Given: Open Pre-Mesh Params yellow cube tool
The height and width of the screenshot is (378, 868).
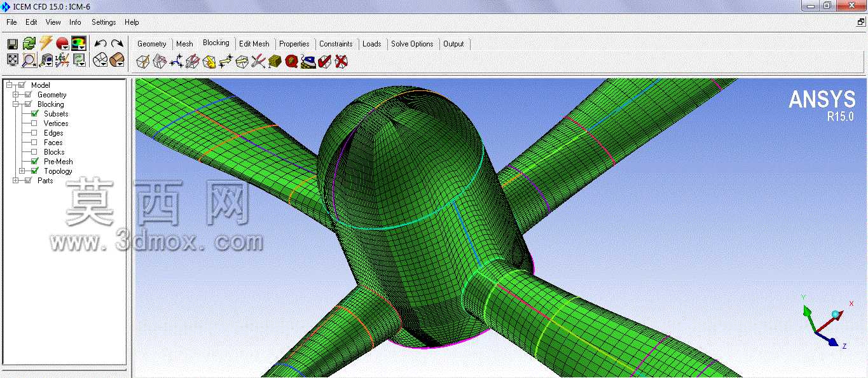Looking at the screenshot, I should (x=275, y=62).
